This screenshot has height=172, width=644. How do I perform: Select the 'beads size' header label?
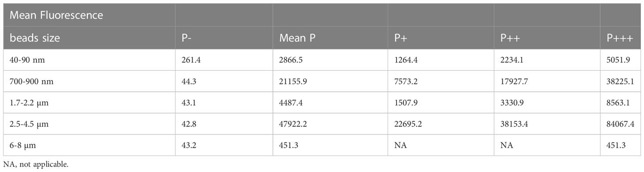click(x=34, y=38)
